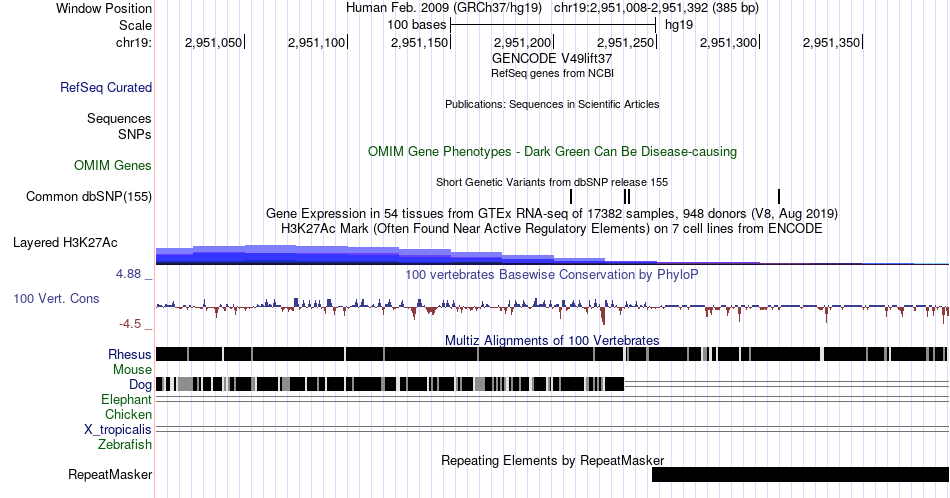Click the X_tropicalis alignment row label
Viewport: 950px width, 498px height.
(118, 430)
